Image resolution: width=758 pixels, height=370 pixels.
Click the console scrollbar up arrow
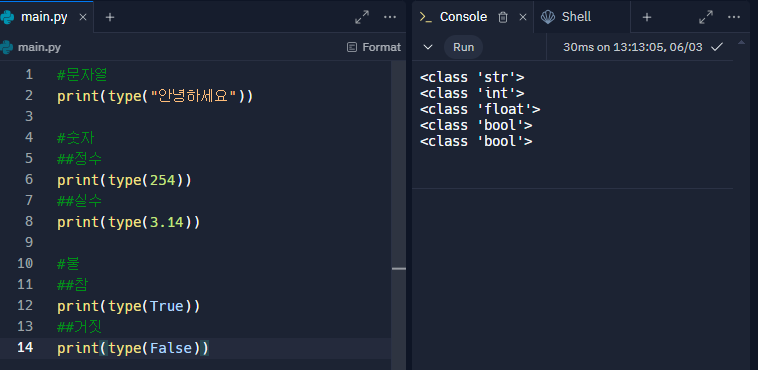point(741,43)
